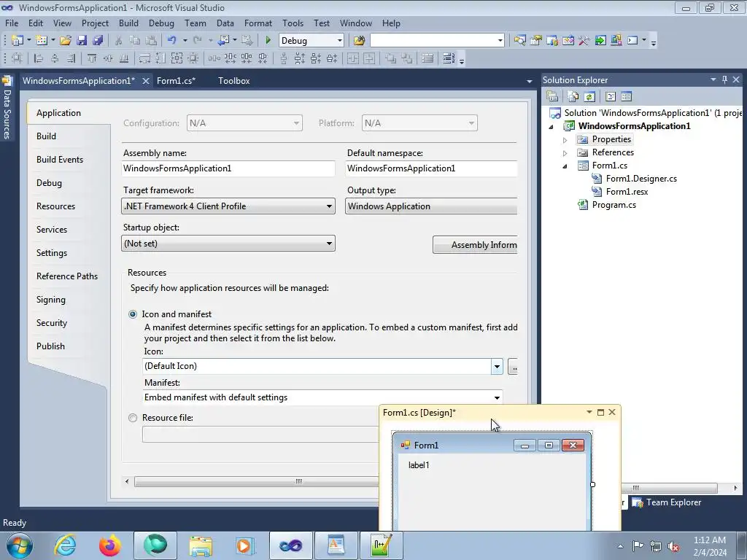Open the Start Page toolbar icon
747x560 pixels.
click(600, 41)
